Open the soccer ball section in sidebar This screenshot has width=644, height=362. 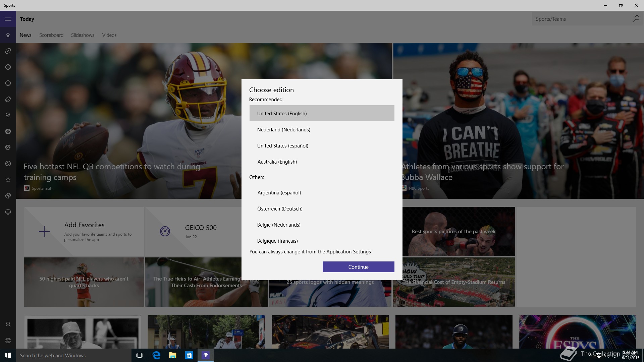tap(8, 131)
